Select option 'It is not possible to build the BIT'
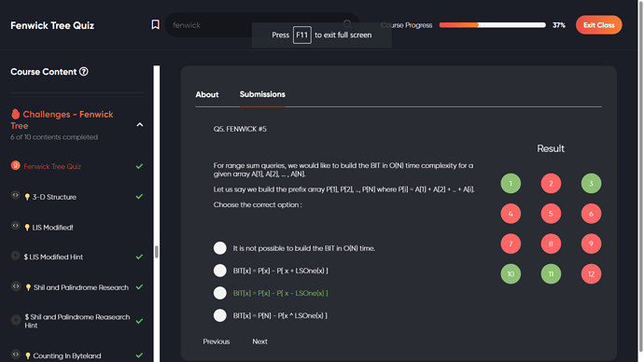This screenshot has width=644, height=362. (219, 248)
